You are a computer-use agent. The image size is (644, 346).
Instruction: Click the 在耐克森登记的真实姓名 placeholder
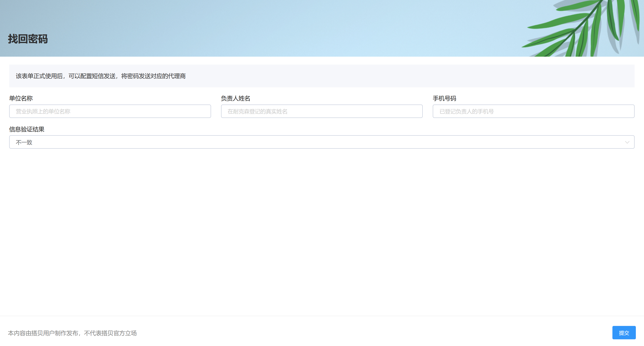[x=257, y=111]
